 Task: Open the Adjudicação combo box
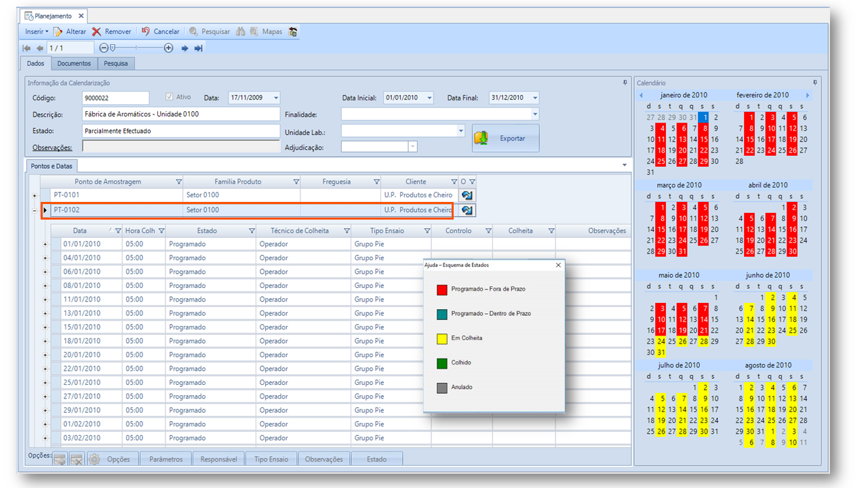click(x=412, y=147)
